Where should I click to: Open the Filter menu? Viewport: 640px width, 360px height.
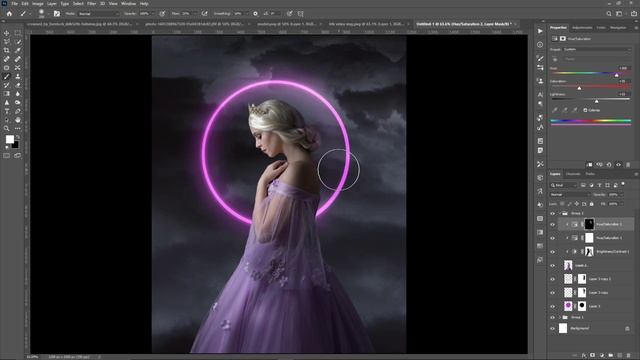pos(91,4)
